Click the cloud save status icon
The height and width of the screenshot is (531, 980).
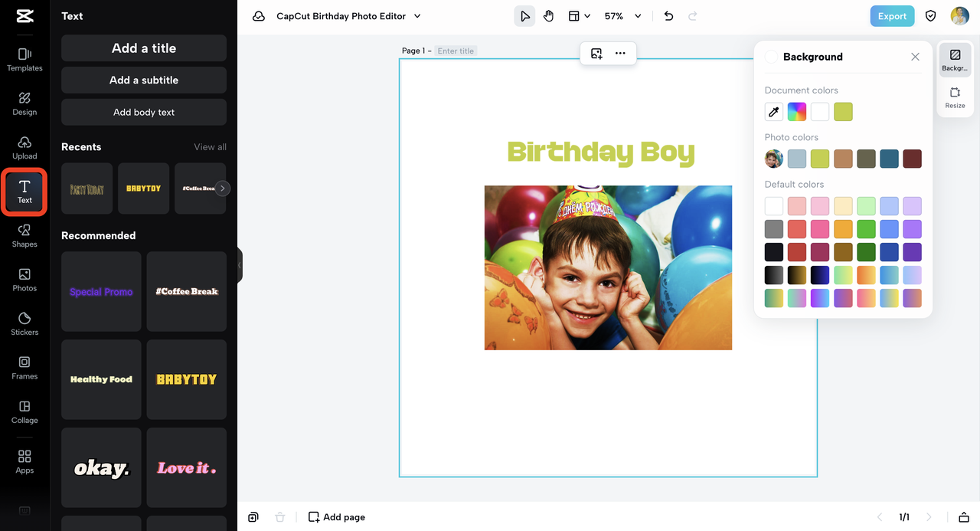259,16
